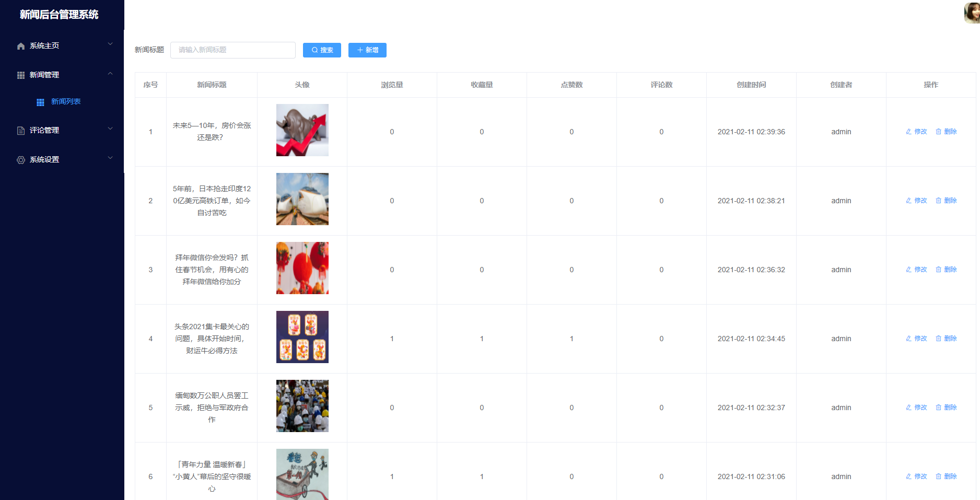The width and height of the screenshot is (980, 500).
Task: Click 删除 for news row 1
Action: 946,132
